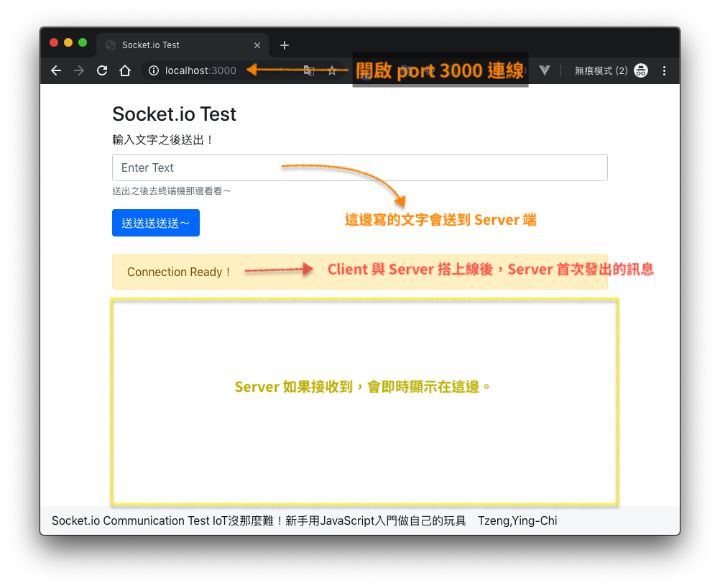
Task: Go back with the browser back arrow
Action: [56, 70]
